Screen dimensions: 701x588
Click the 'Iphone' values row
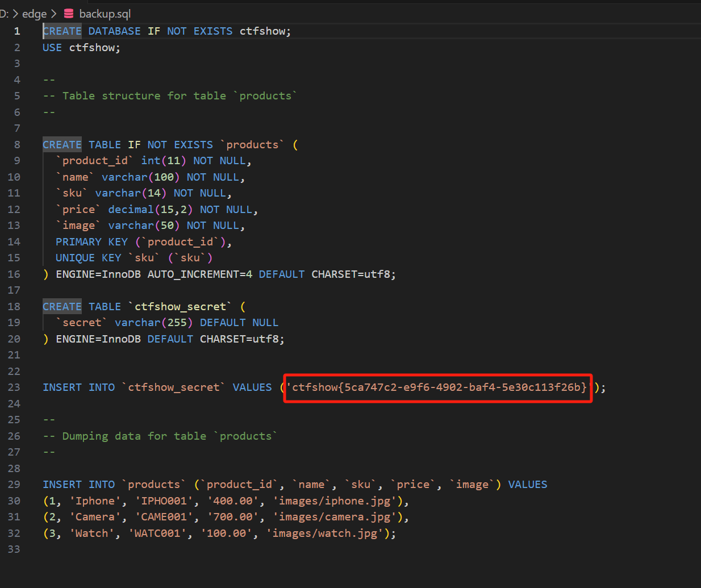(226, 501)
